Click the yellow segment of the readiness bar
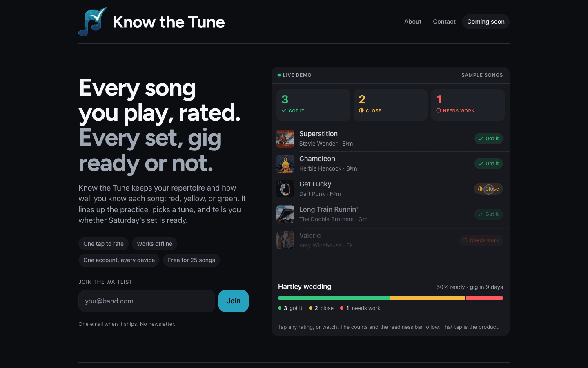The height and width of the screenshot is (368, 588). (x=428, y=298)
